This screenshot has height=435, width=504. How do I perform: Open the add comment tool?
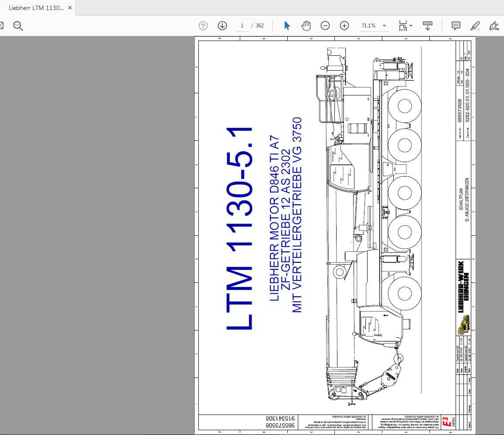coord(456,26)
